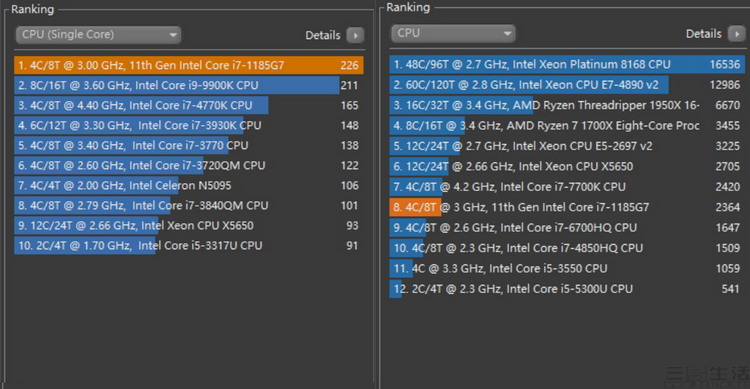This screenshot has width=750, height=389.
Task: Select the i7-1185G7 single-core entry scoring 226
Action: pos(189,65)
